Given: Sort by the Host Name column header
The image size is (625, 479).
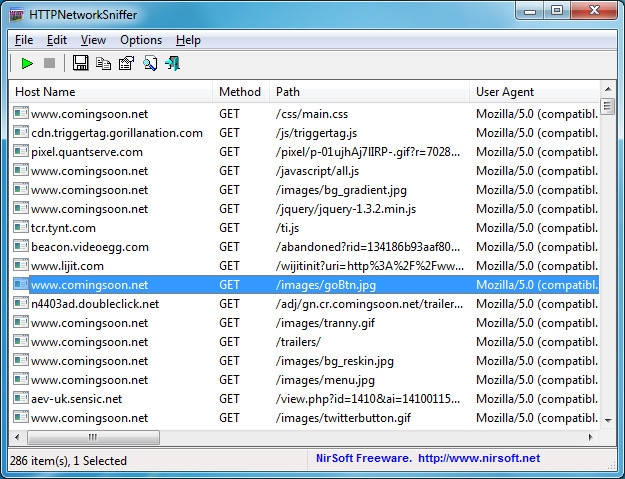Looking at the screenshot, I should point(111,92).
